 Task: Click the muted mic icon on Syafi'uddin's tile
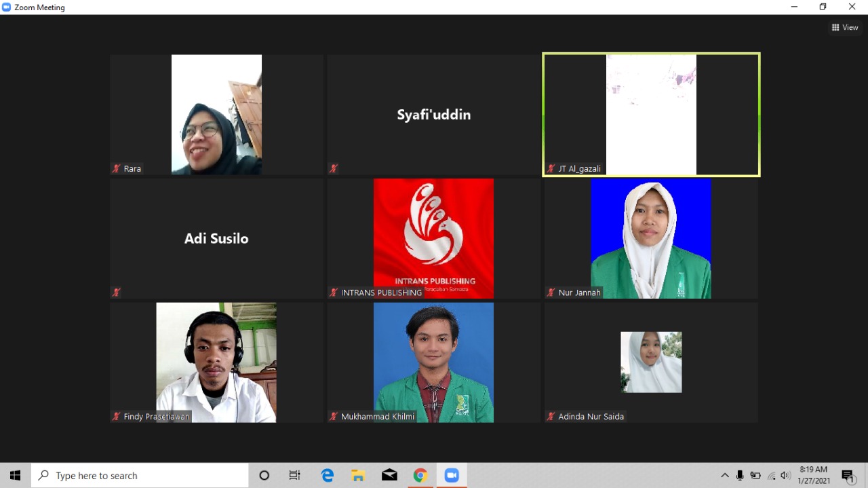tap(334, 168)
